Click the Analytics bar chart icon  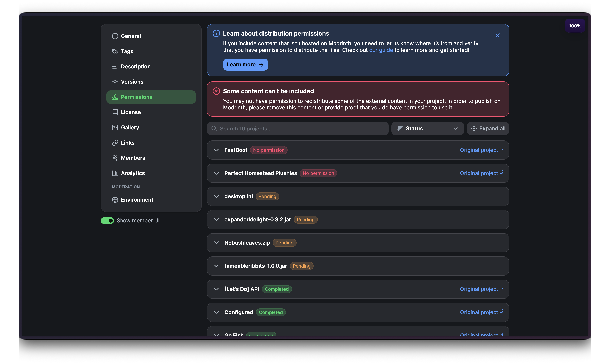tap(115, 173)
